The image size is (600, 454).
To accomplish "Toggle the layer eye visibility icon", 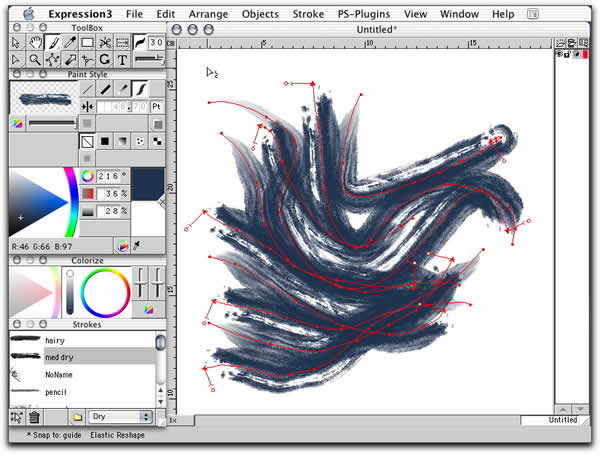I will point(559,54).
